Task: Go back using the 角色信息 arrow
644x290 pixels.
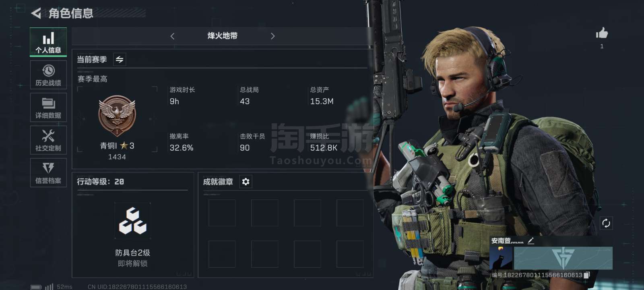Action: coord(36,13)
